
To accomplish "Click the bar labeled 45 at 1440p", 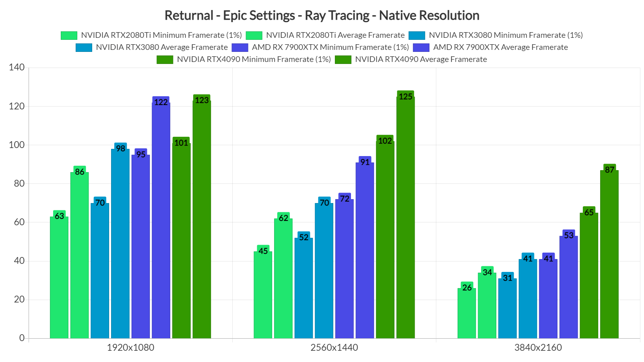I will point(263,295).
